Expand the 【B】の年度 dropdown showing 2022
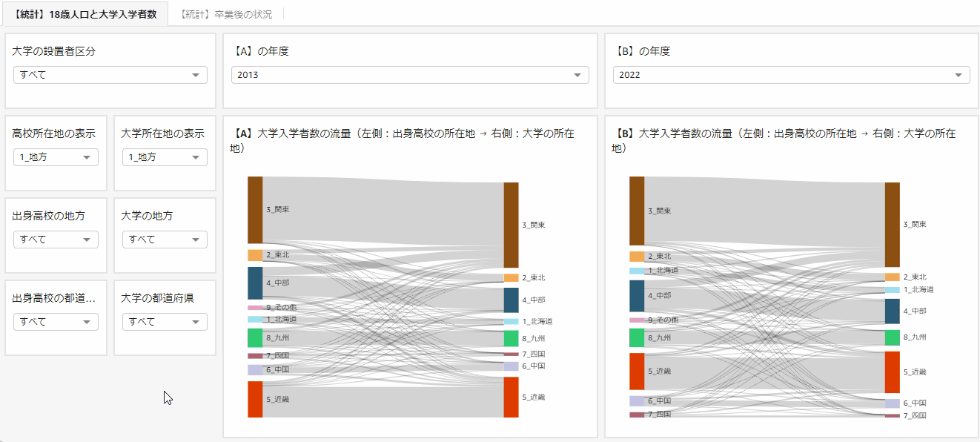Screen dimensions: 980x442 pyautogui.click(x=791, y=75)
